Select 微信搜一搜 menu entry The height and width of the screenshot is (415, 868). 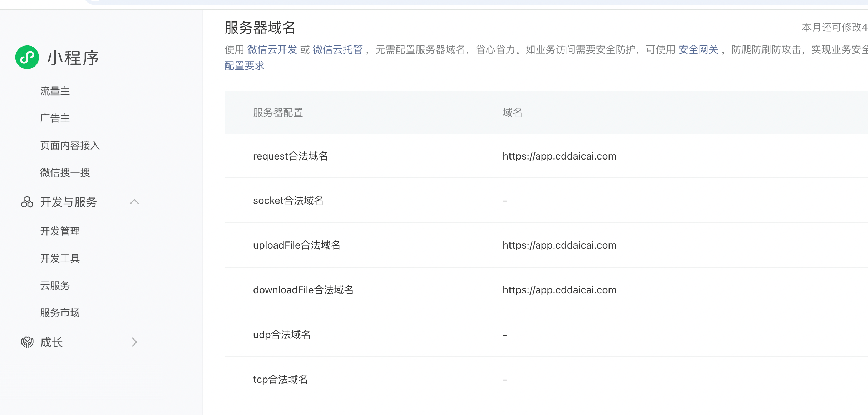pos(65,173)
